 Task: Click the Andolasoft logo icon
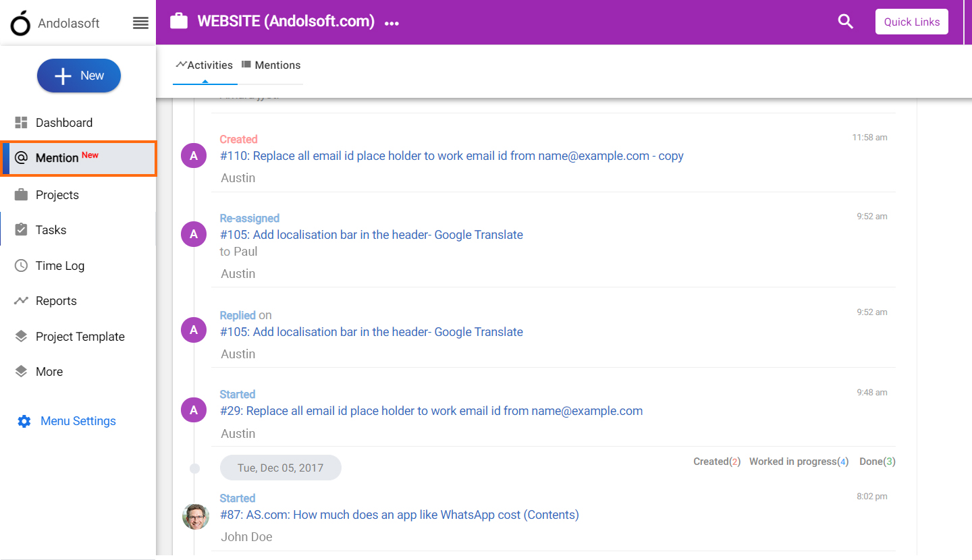point(20,22)
